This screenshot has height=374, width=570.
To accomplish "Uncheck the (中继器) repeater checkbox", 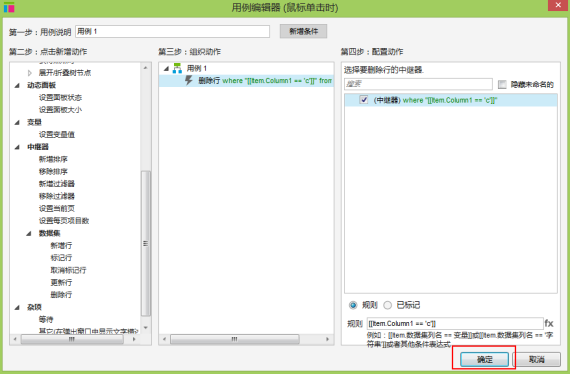I will [364, 100].
